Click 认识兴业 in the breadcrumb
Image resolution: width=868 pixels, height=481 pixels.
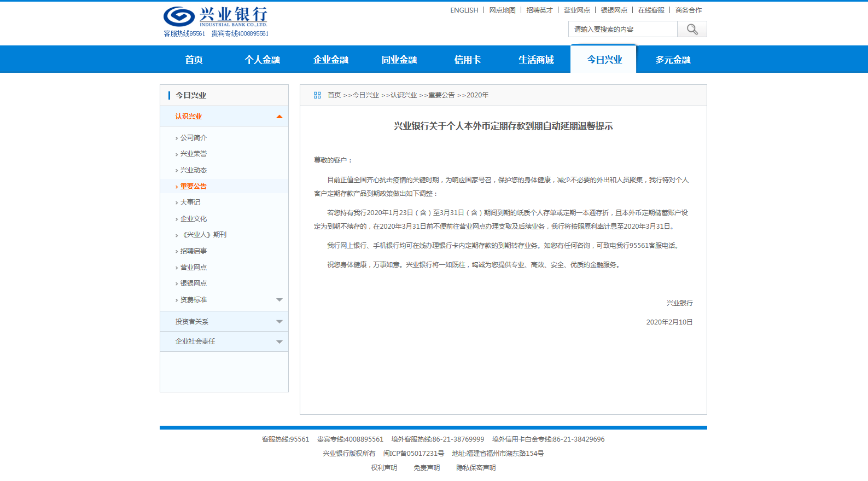click(x=404, y=95)
